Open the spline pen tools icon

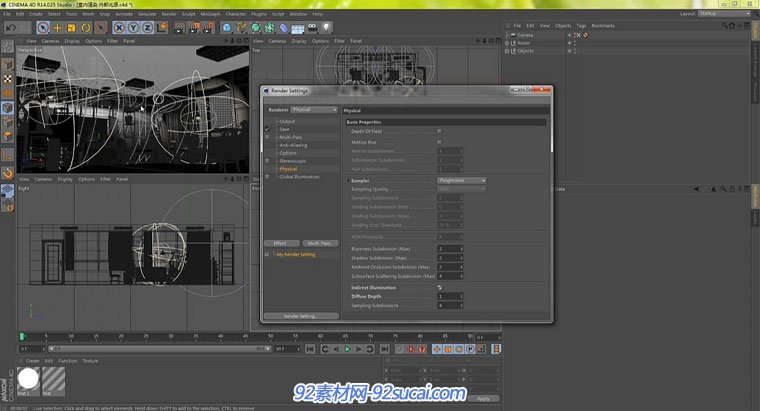point(241,28)
